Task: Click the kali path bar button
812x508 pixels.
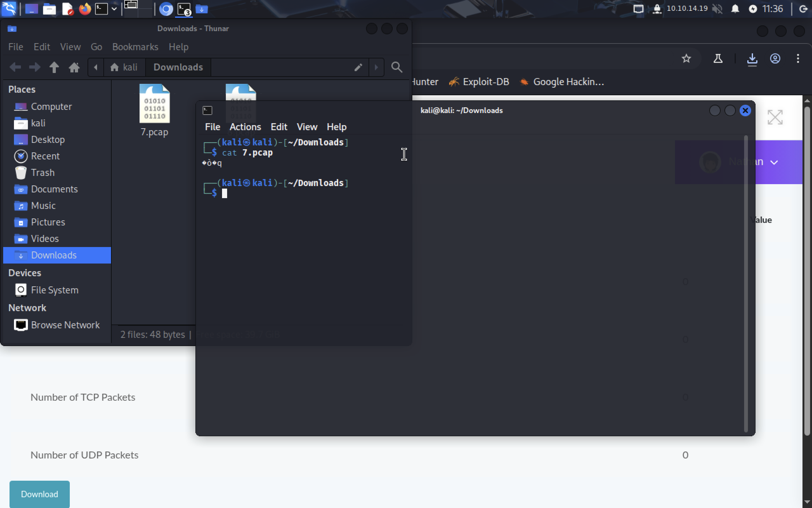Action: tap(124, 67)
